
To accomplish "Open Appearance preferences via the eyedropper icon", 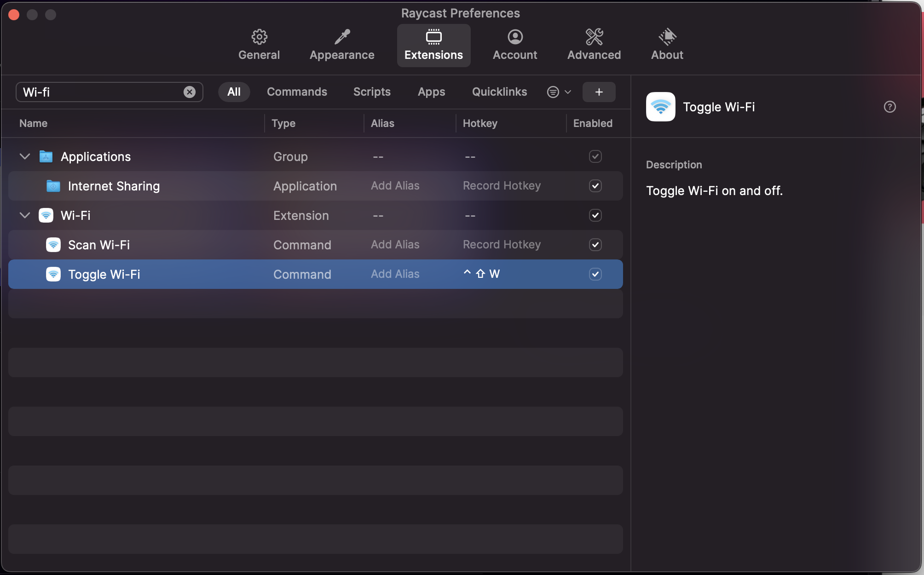I will pyautogui.click(x=342, y=37).
